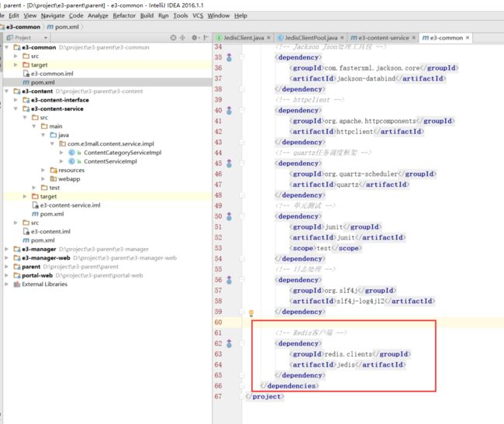Open the Build menu
504x424 pixels.
pyautogui.click(x=147, y=16)
